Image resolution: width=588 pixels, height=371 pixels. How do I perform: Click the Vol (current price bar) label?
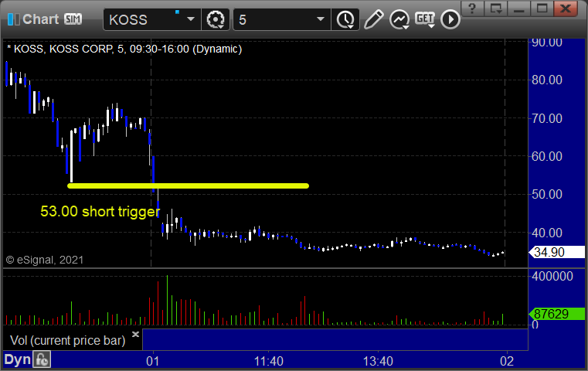tap(67, 340)
